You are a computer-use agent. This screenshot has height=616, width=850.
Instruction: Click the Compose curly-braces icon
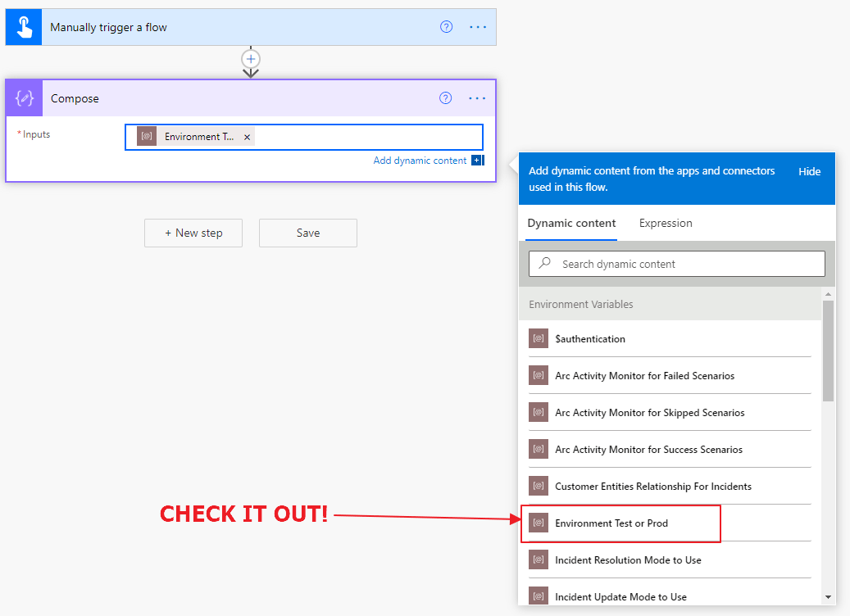[x=24, y=98]
